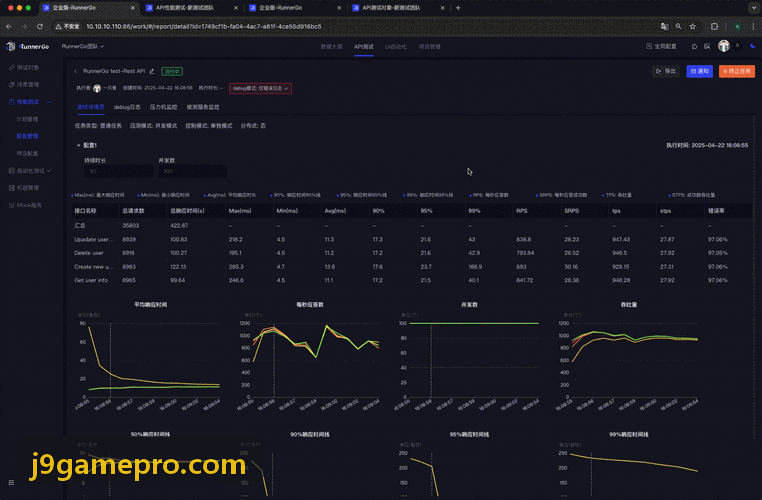
Task: Select 计划管理 in the sidebar
Action: click(27, 119)
